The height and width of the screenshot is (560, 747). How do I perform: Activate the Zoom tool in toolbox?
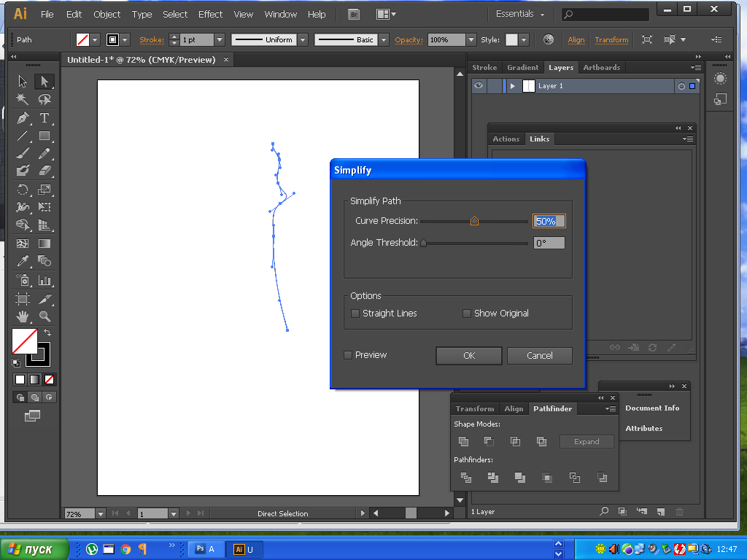tap(44, 316)
